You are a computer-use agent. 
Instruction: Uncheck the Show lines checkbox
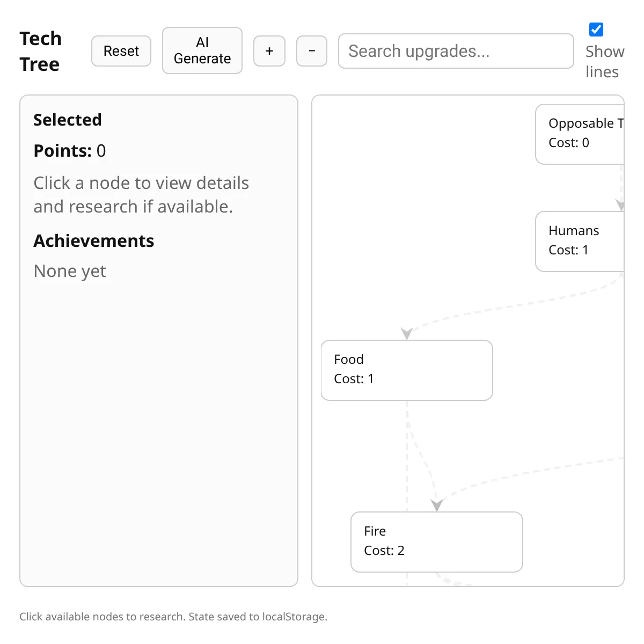click(x=596, y=30)
